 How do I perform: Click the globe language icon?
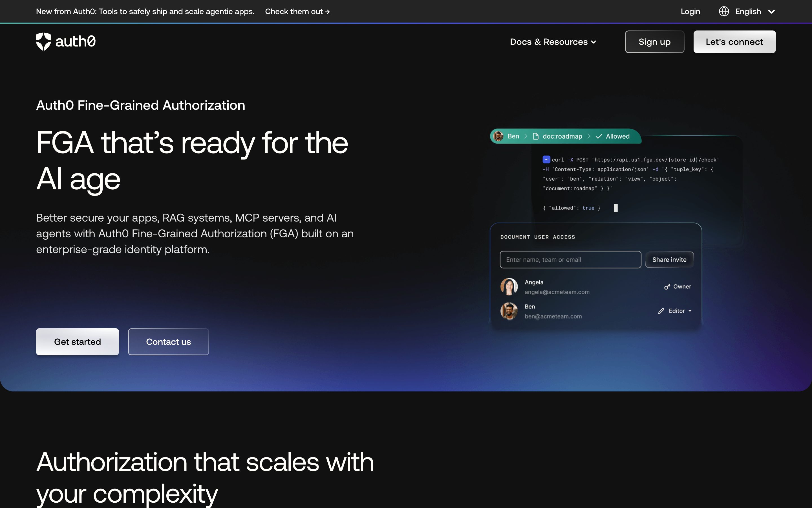pos(724,11)
